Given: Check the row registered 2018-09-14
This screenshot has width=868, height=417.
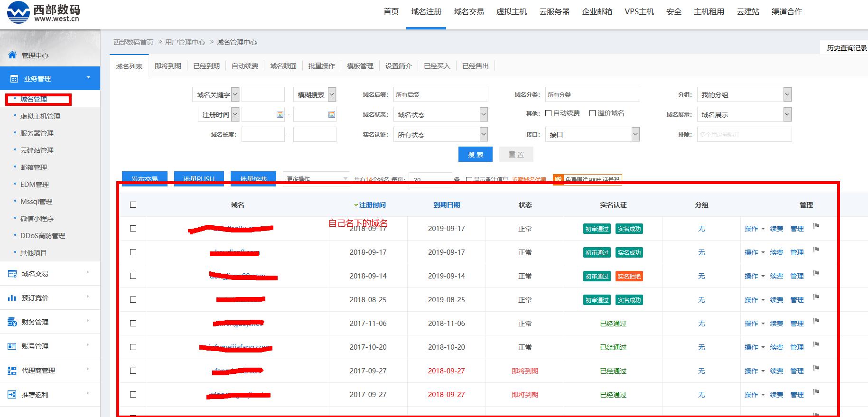Looking at the screenshot, I should (x=133, y=276).
